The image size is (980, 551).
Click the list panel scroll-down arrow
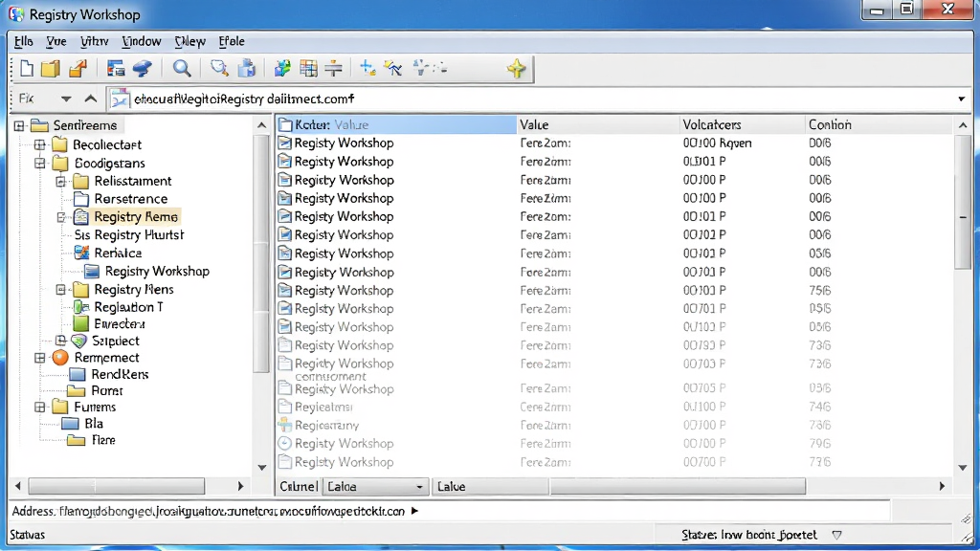point(963,467)
